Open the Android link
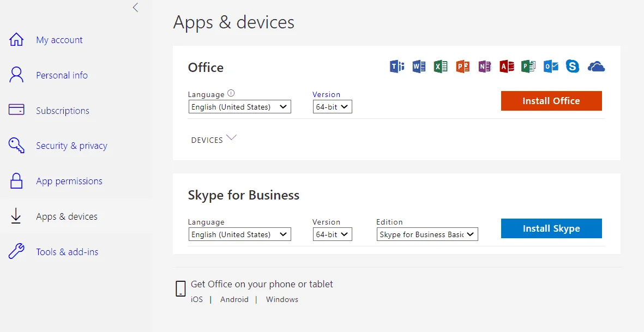Image resolution: width=644 pixels, height=332 pixels. coord(234,299)
